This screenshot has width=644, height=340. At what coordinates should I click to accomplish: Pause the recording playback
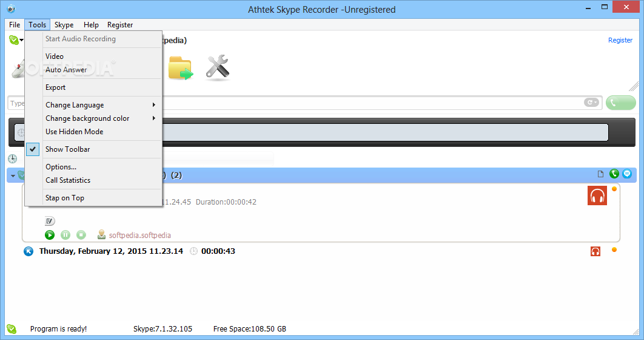pyautogui.click(x=65, y=235)
